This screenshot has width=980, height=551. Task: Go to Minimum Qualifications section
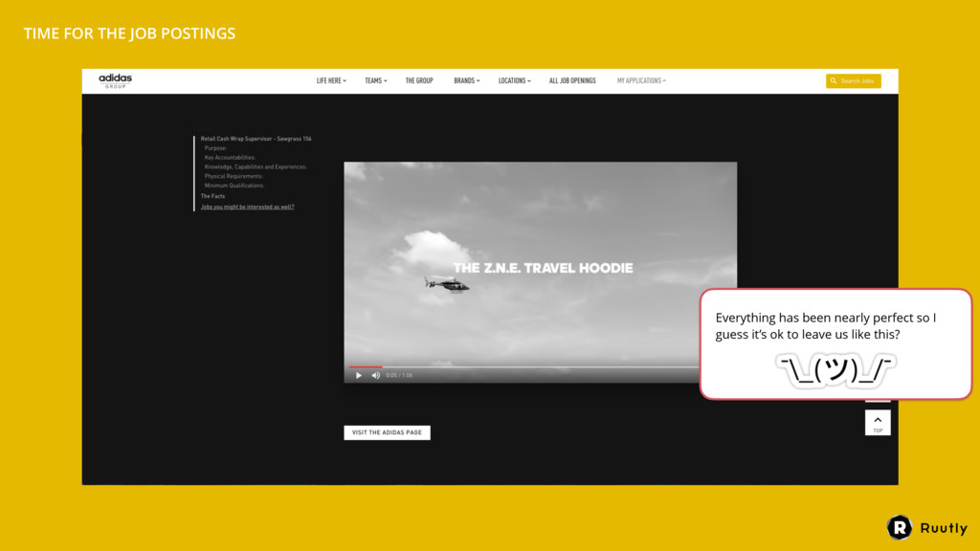coord(234,186)
